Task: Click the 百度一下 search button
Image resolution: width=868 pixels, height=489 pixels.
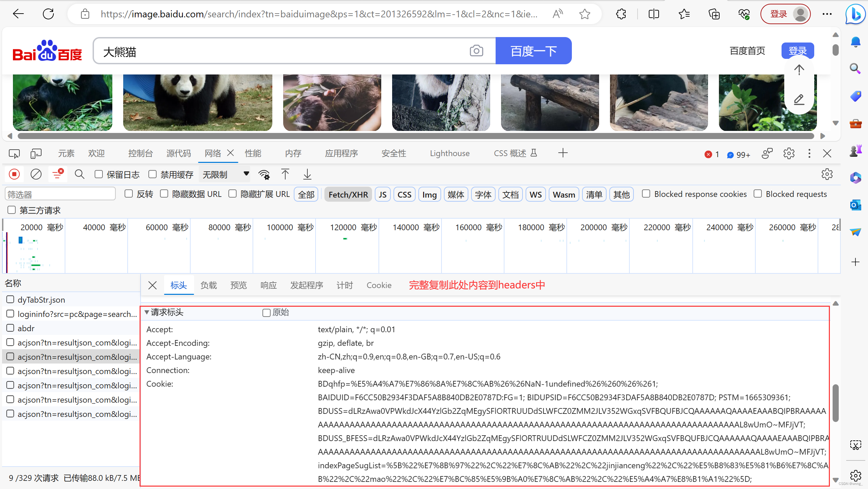Action: click(x=533, y=51)
